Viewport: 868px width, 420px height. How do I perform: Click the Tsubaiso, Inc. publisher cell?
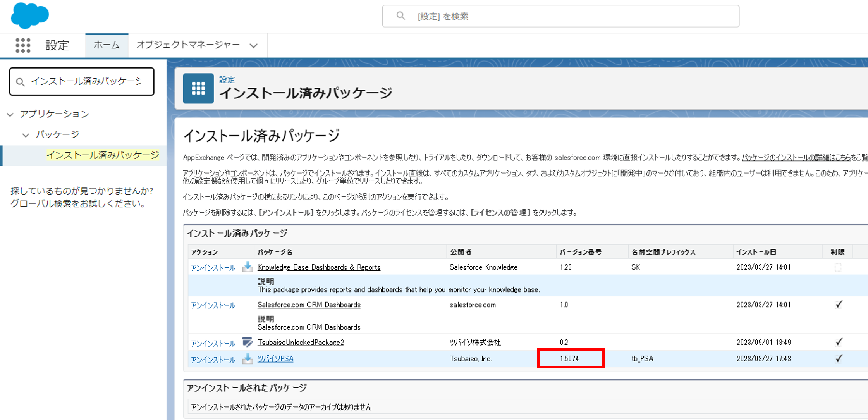471,359
